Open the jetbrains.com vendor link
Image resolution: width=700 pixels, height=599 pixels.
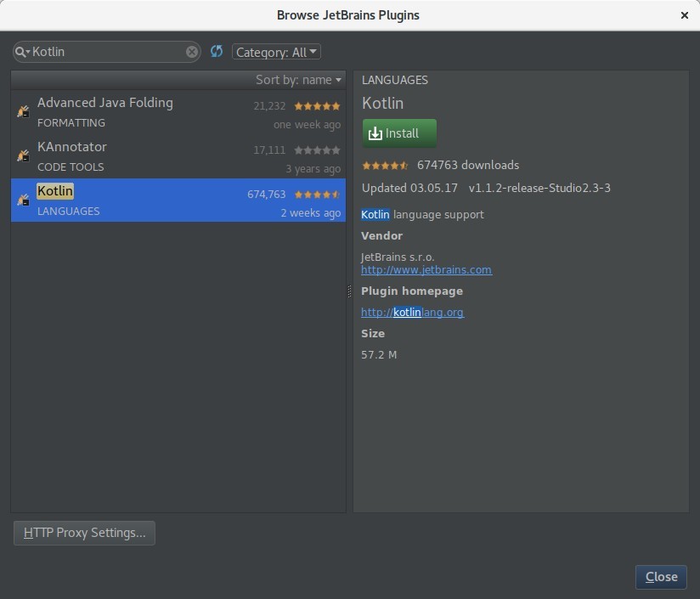pyautogui.click(x=426, y=270)
